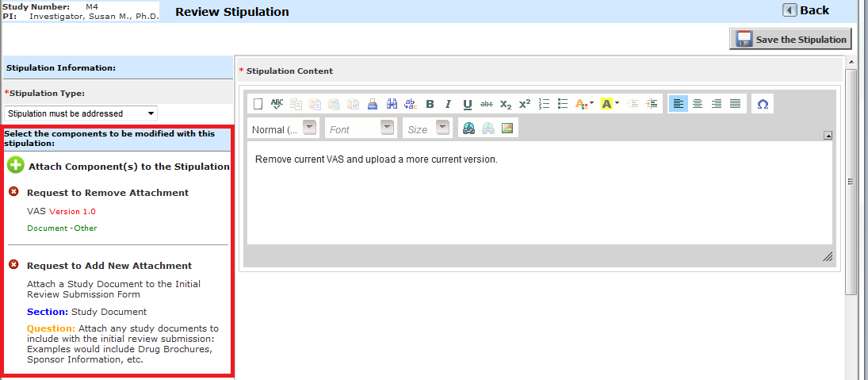The height and width of the screenshot is (380, 868).
Task: Toggle bold formatting
Action: 430,104
